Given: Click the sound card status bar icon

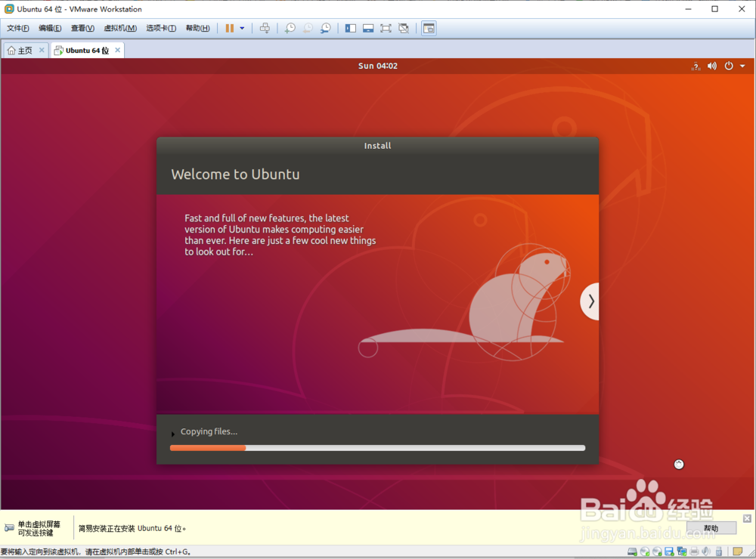Looking at the screenshot, I should pyautogui.click(x=706, y=551).
